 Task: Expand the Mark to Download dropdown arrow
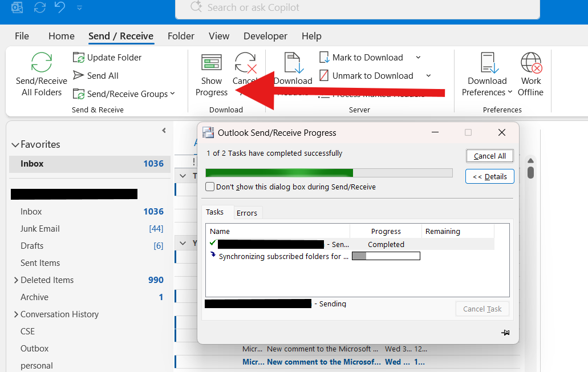[418, 58]
